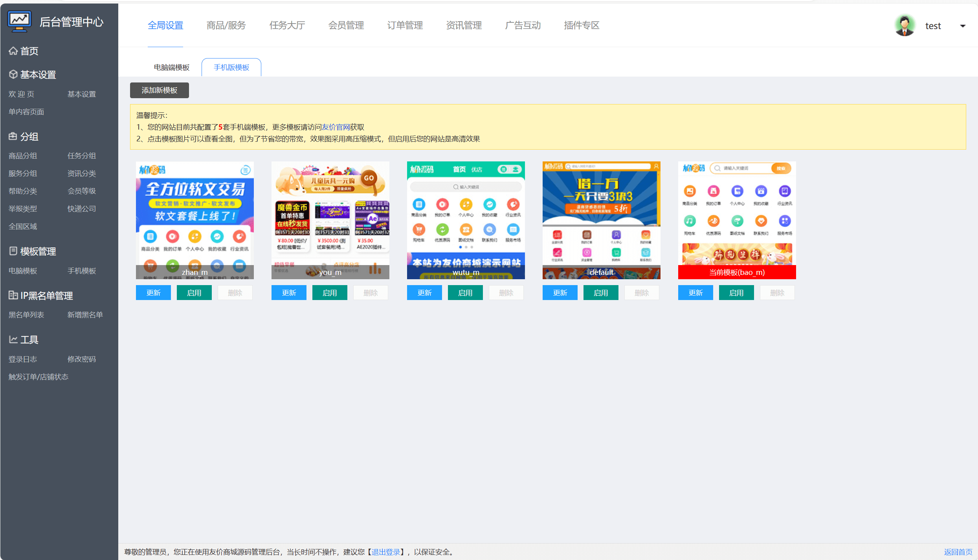
Task: Click the icon beside IP黑名单管理
Action: pyautogui.click(x=13, y=295)
